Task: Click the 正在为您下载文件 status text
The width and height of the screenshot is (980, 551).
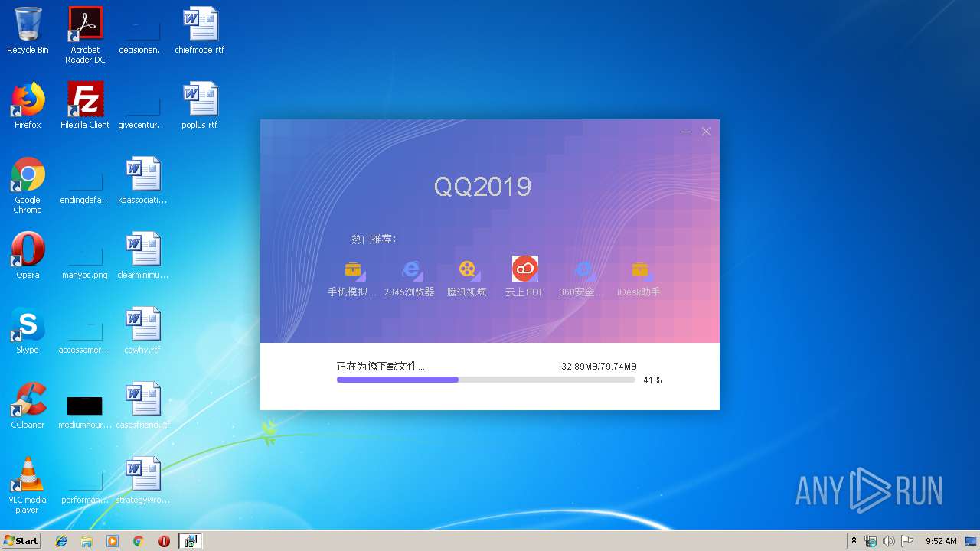Action: coord(381,367)
